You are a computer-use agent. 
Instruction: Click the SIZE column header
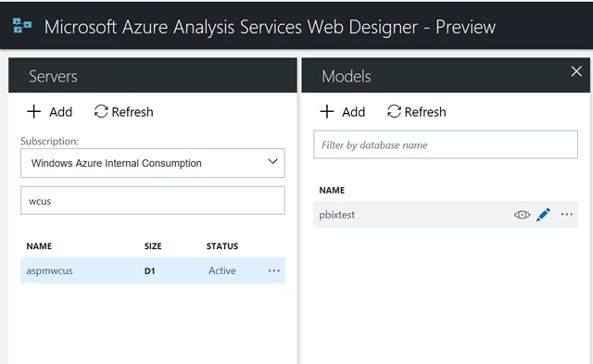[x=153, y=246]
